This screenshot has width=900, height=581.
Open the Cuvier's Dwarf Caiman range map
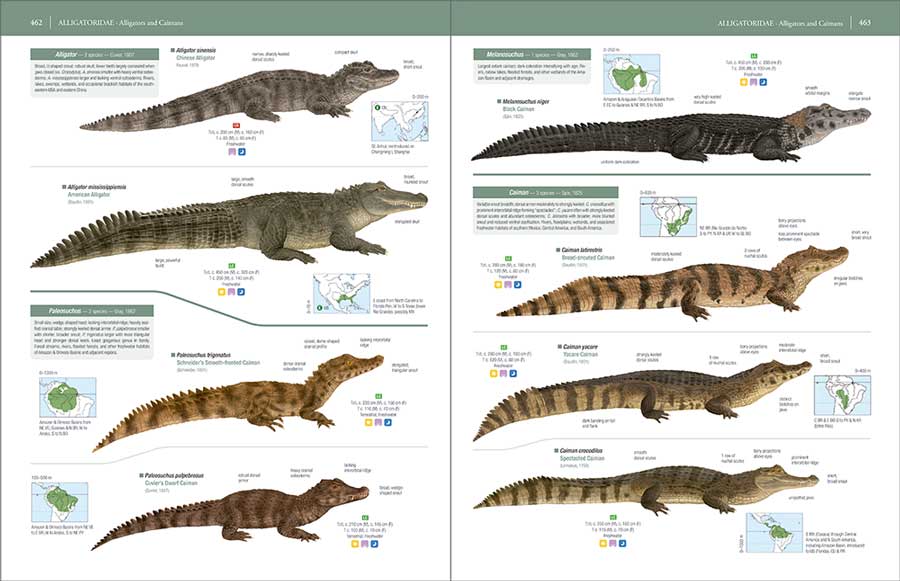[59, 502]
